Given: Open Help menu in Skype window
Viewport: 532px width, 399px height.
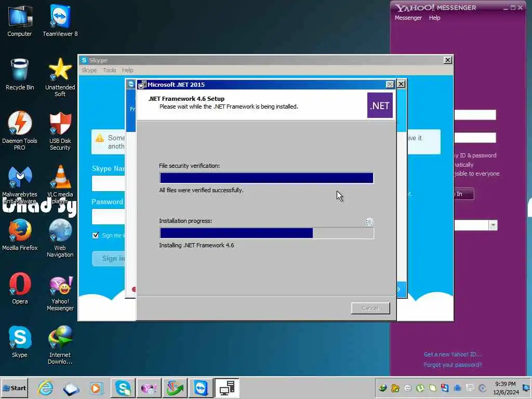Looking at the screenshot, I should [x=128, y=70].
